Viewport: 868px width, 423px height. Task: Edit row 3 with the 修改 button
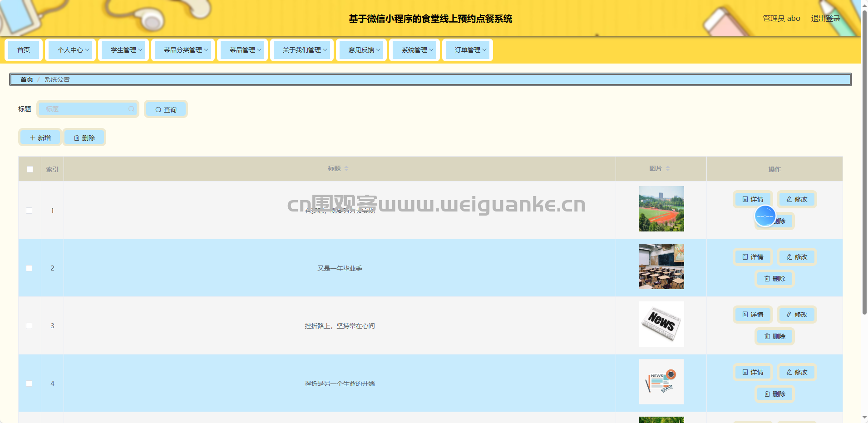(797, 315)
